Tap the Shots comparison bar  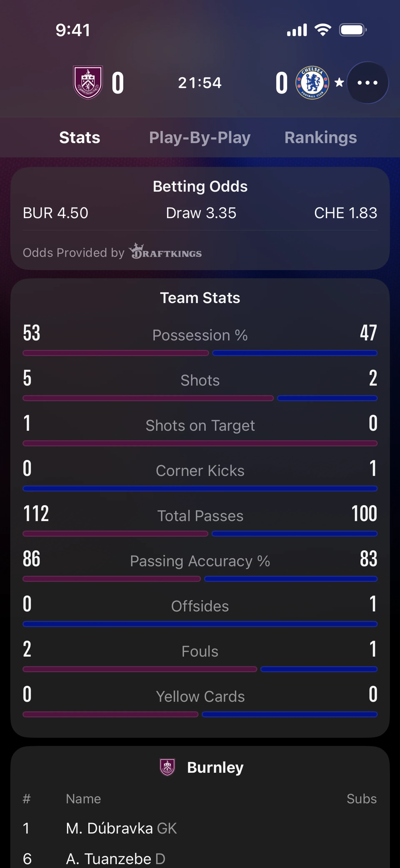tap(200, 398)
